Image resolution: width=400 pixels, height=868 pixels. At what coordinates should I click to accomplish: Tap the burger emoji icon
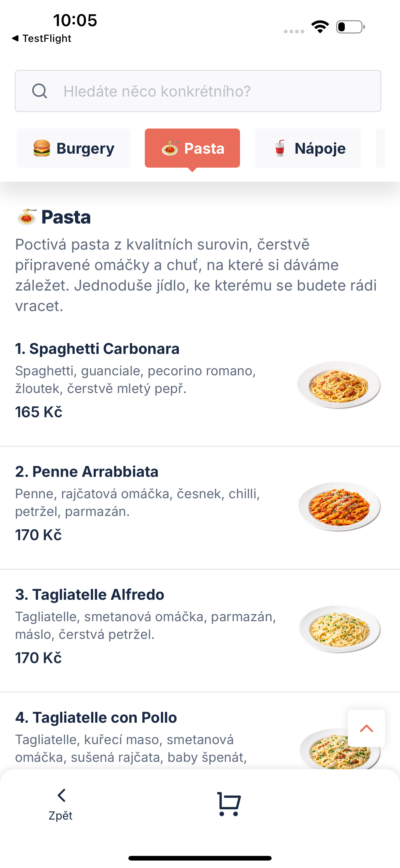pos(42,148)
